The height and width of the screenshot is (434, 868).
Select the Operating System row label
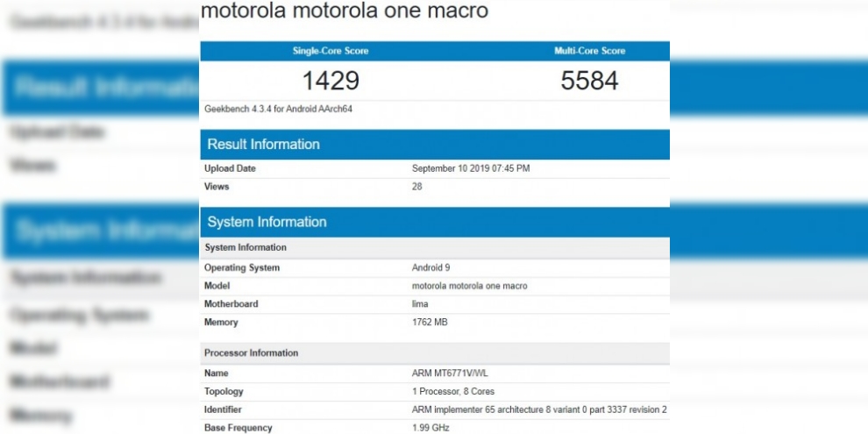pos(242,268)
